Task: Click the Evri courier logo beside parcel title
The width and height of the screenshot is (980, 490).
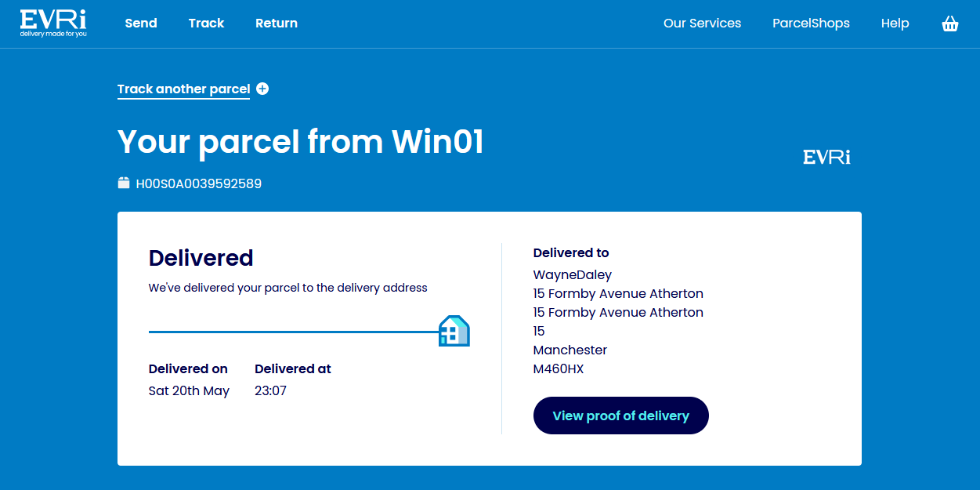Action: [826, 157]
